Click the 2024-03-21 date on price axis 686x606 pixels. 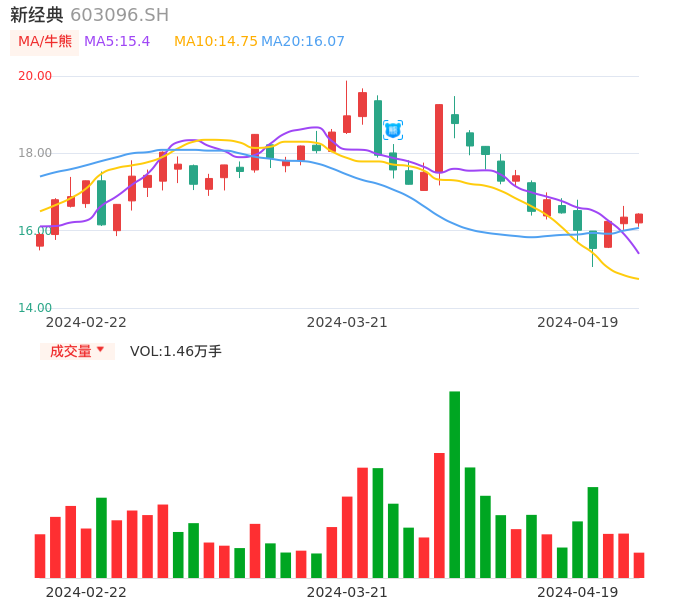(346, 322)
